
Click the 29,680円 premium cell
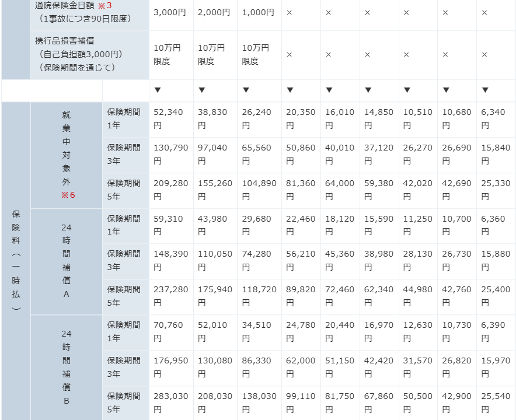click(259, 226)
